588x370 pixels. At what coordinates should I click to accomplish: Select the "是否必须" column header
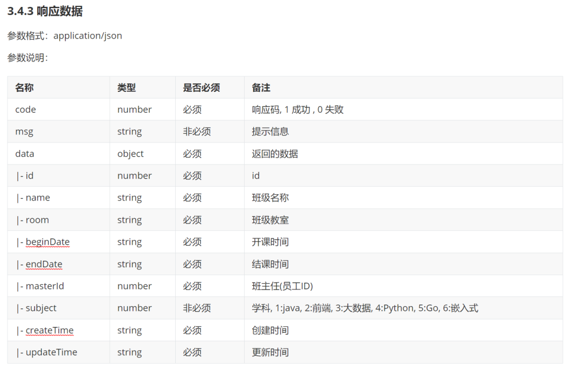click(x=201, y=87)
